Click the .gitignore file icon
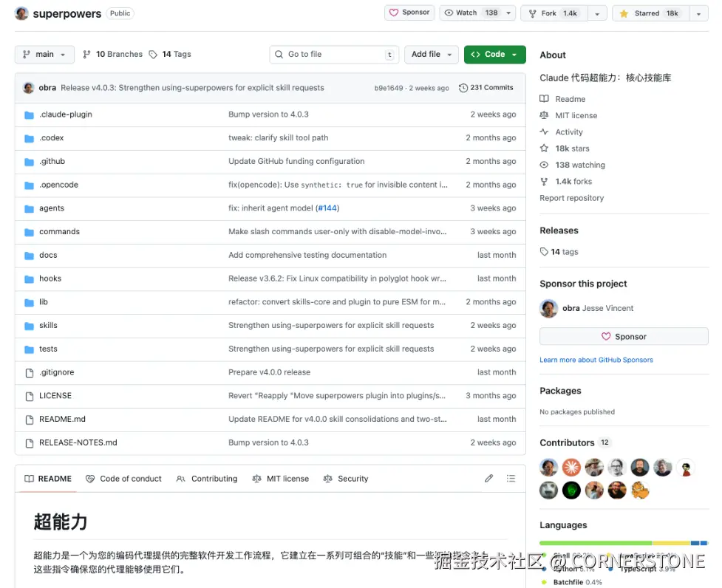722x588 pixels. 30,373
